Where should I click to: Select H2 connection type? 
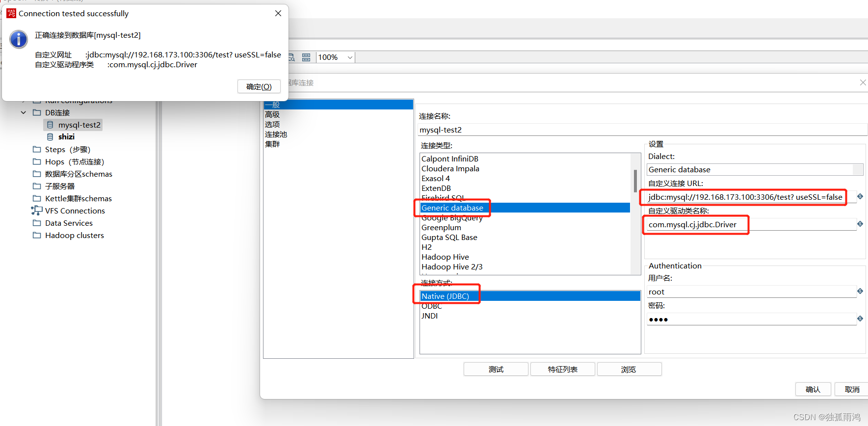(426, 247)
